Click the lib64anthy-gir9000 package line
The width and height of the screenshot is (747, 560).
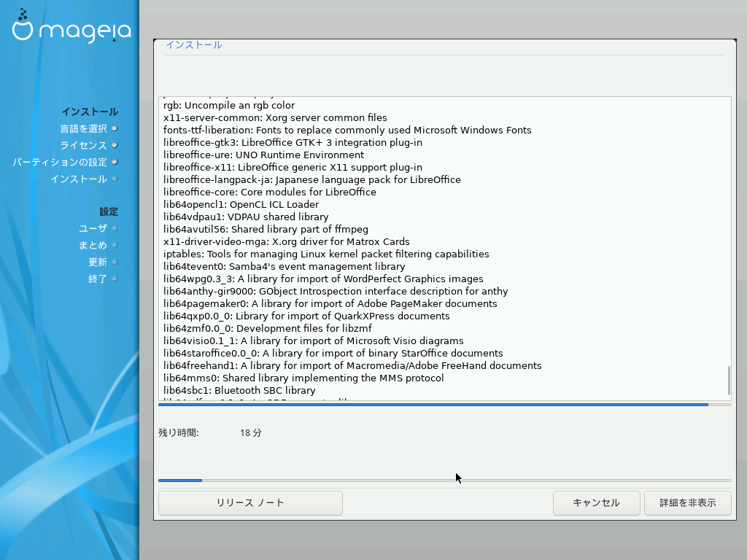(x=336, y=291)
